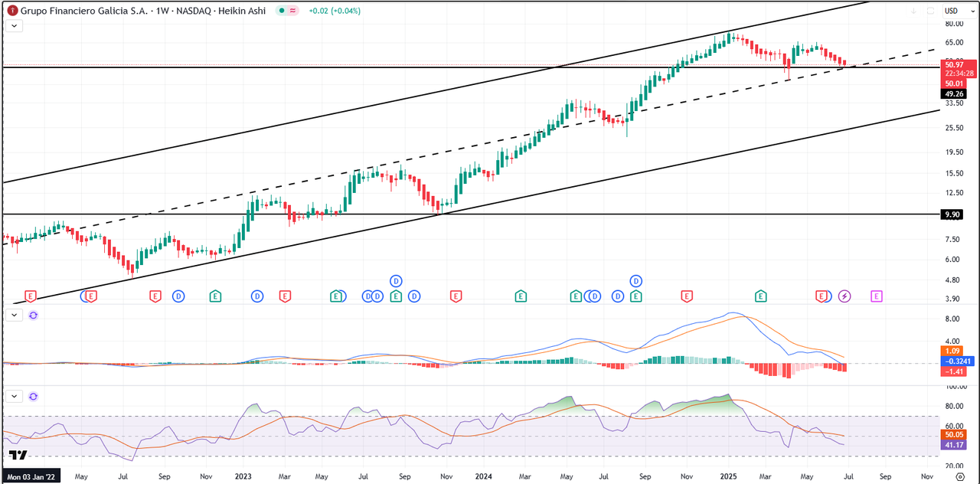Open the dividend D marker near September 2022
Viewport: 980px width, 484px height.
(178, 296)
